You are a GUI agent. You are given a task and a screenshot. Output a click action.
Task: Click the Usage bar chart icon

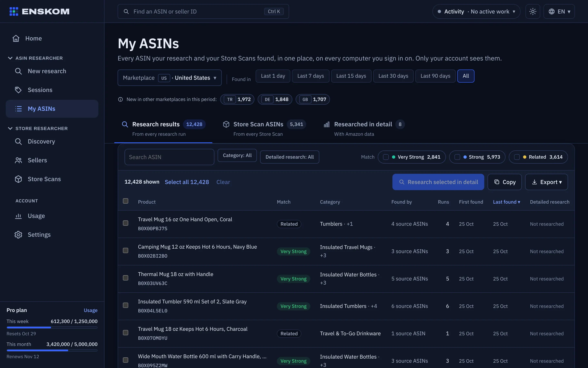pos(18,216)
